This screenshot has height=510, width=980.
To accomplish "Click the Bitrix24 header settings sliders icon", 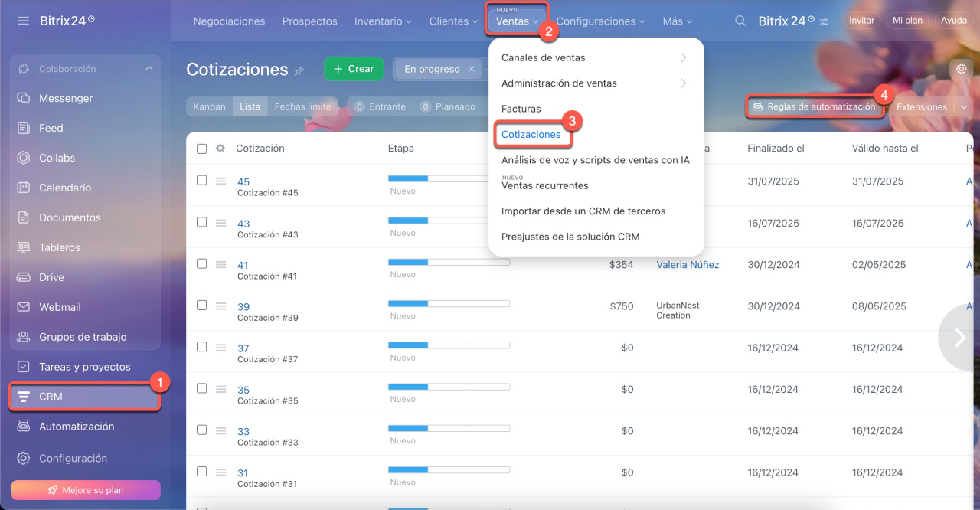I will (824, 21).
